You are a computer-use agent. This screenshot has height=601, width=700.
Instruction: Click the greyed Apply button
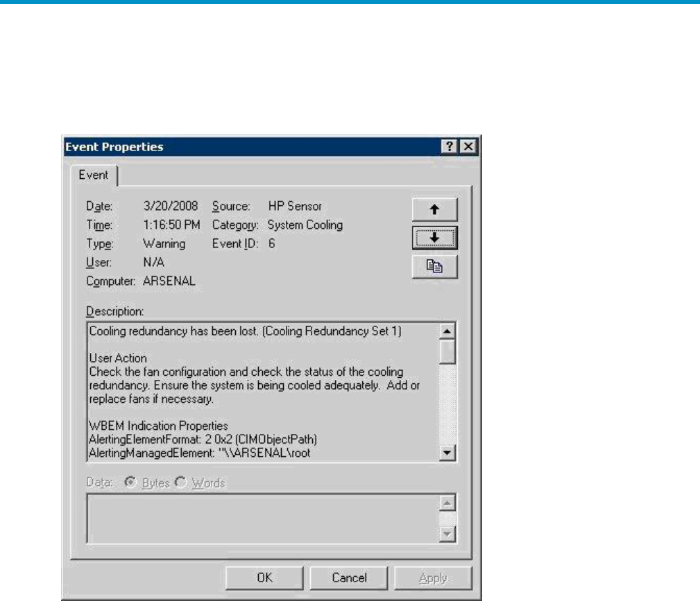[x=433, y=578]
